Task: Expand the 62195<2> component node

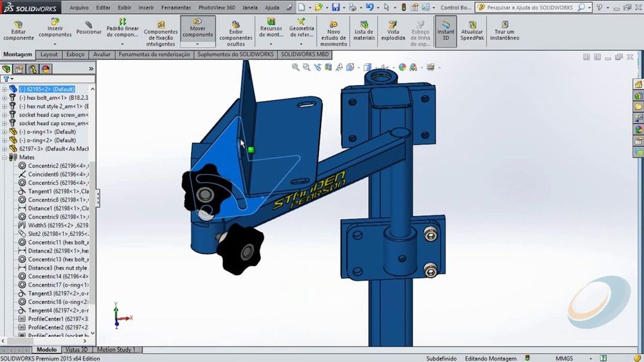Action: click(4, 89)
